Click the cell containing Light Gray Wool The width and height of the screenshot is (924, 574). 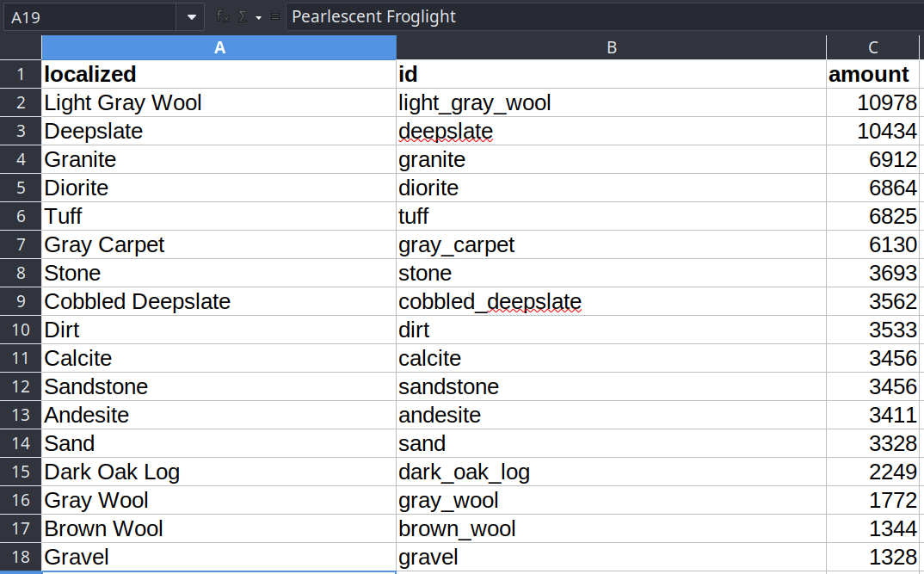(x=219, y=103)
